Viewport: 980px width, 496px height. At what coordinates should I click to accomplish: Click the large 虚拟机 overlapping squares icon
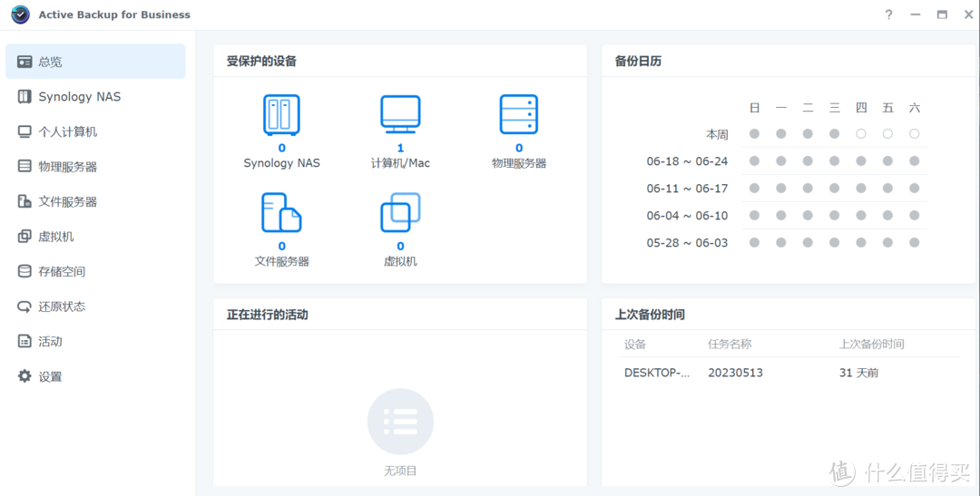tap(401, 213)
